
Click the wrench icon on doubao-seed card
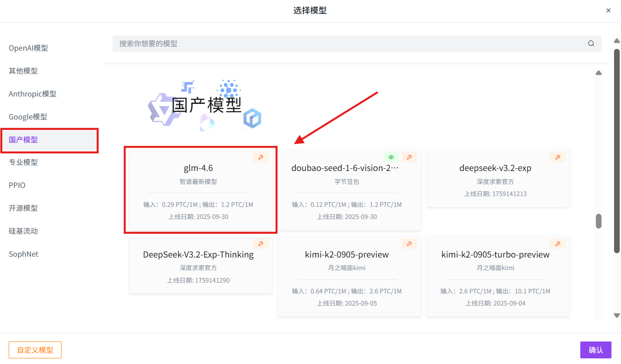(409, 157)
